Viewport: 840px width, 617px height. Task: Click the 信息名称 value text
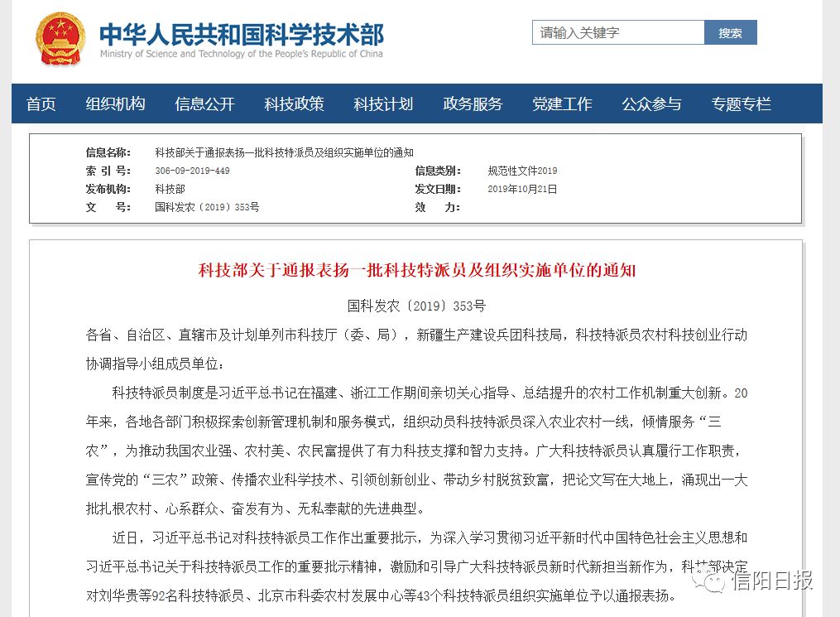(285, 152)
